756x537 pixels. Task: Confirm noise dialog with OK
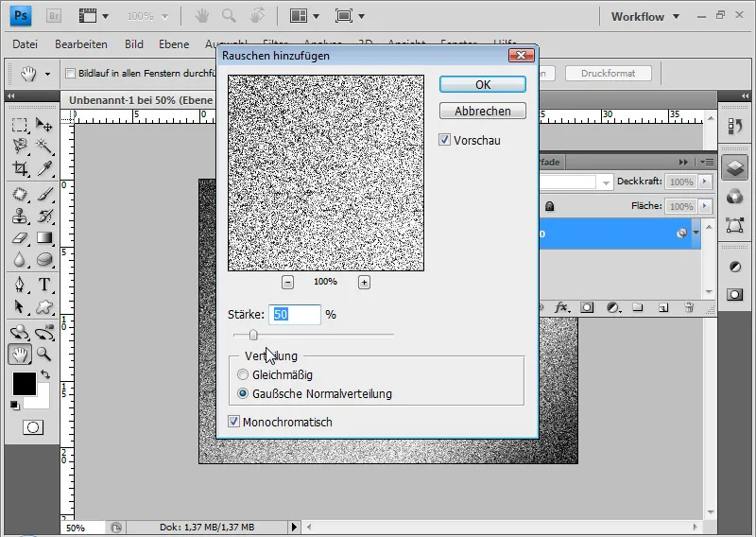click(483, 84)
